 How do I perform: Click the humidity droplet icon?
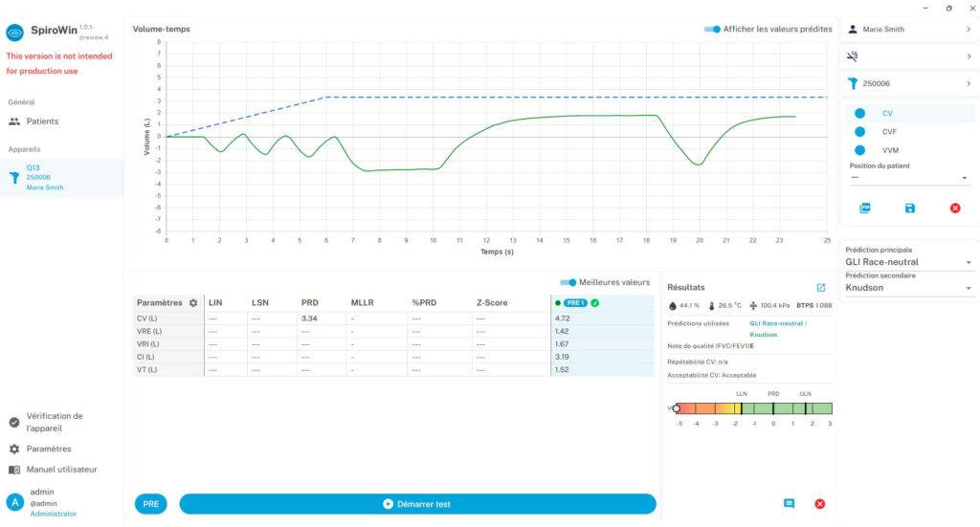(x=673, y=306)
